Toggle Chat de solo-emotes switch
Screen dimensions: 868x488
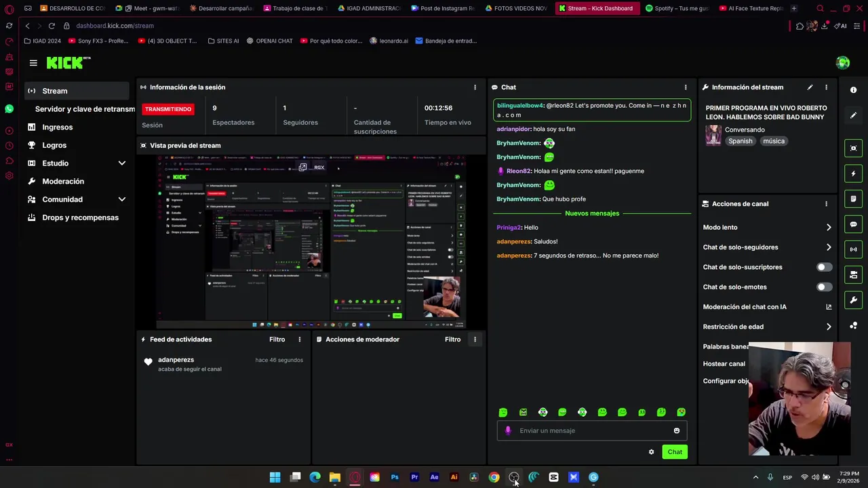[x=824, y=287]
